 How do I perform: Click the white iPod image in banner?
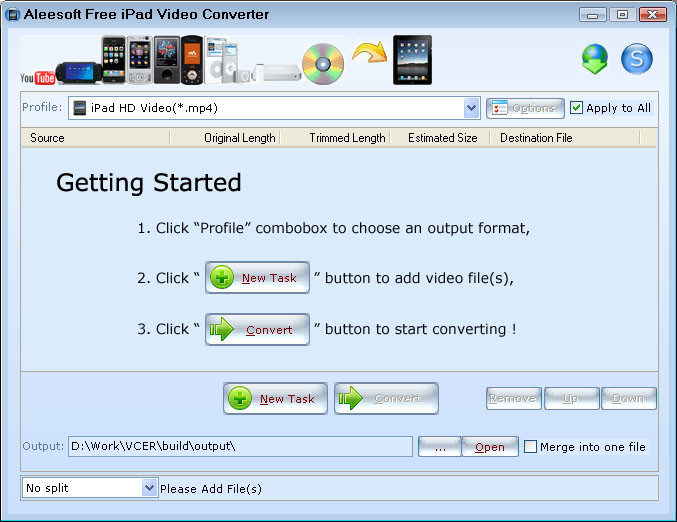[x=221, y=60]
